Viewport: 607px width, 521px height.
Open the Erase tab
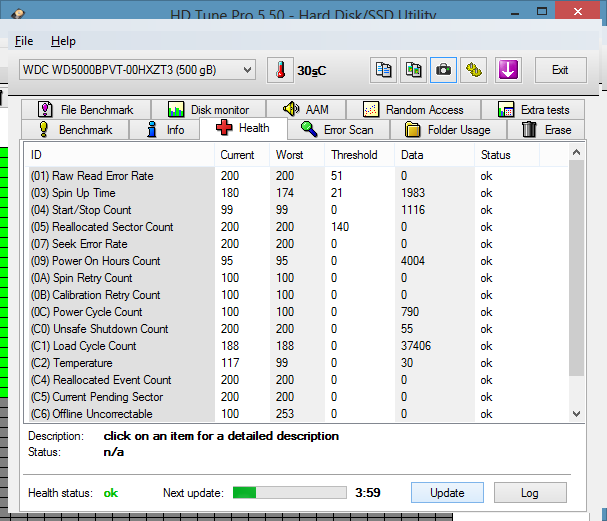(x=546, y=130)
